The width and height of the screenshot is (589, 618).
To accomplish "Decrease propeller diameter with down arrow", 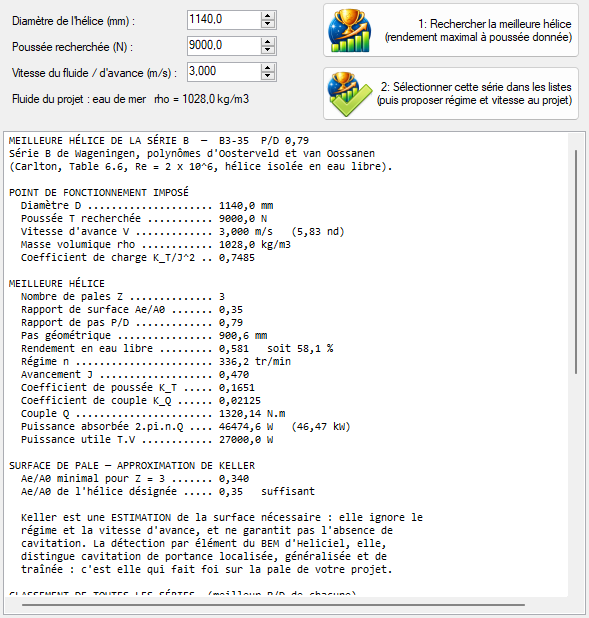I will click(x=268, y=24).
